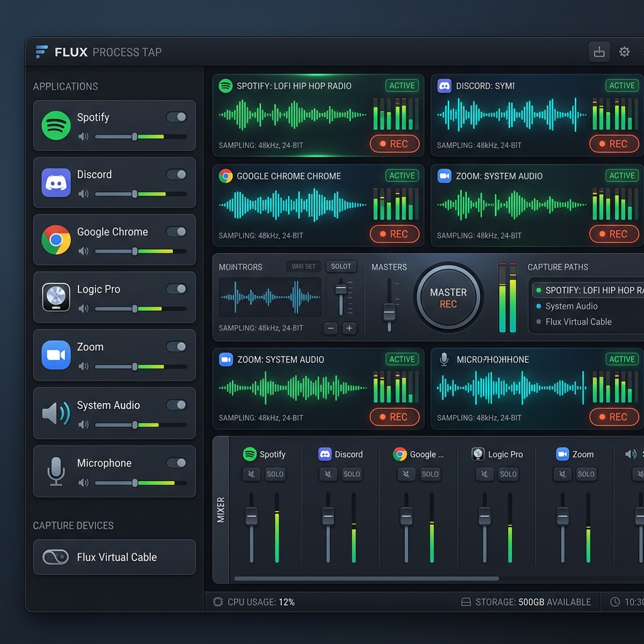
Task: Click the Google Chrome icon in Applications
Action: (x=56, y=240)
